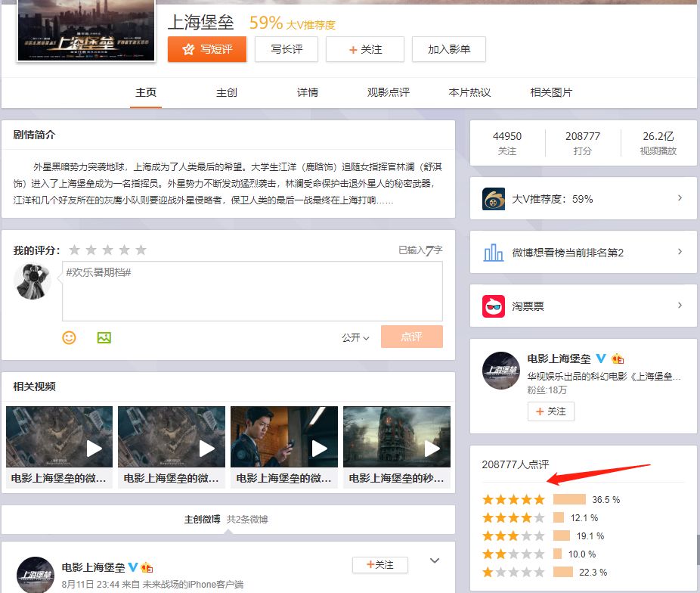Click 加入影单 button
The height and width of the screenshot is (593, 700).
[x=449, y=49]
